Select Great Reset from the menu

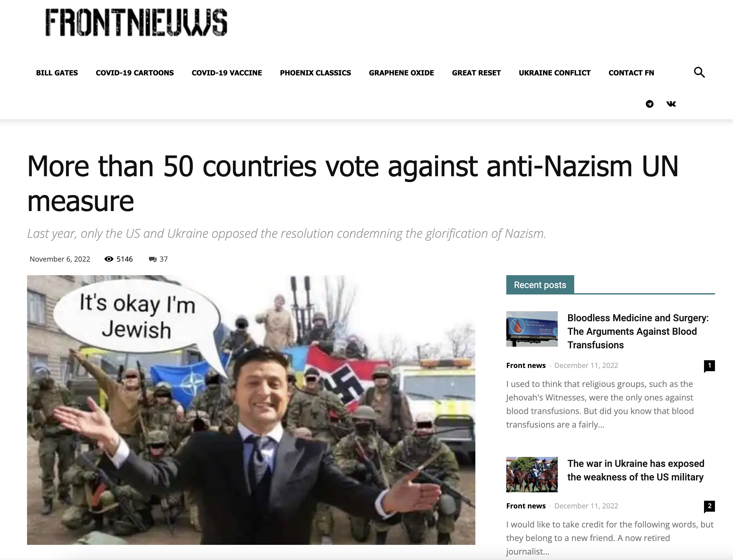476,73
